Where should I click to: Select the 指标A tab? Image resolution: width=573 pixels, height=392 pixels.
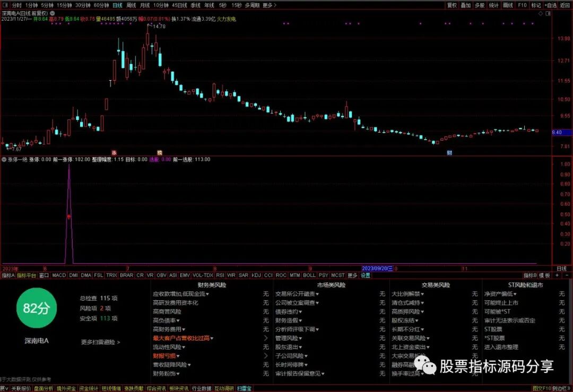pyautogui.click(x=8, y=275)
